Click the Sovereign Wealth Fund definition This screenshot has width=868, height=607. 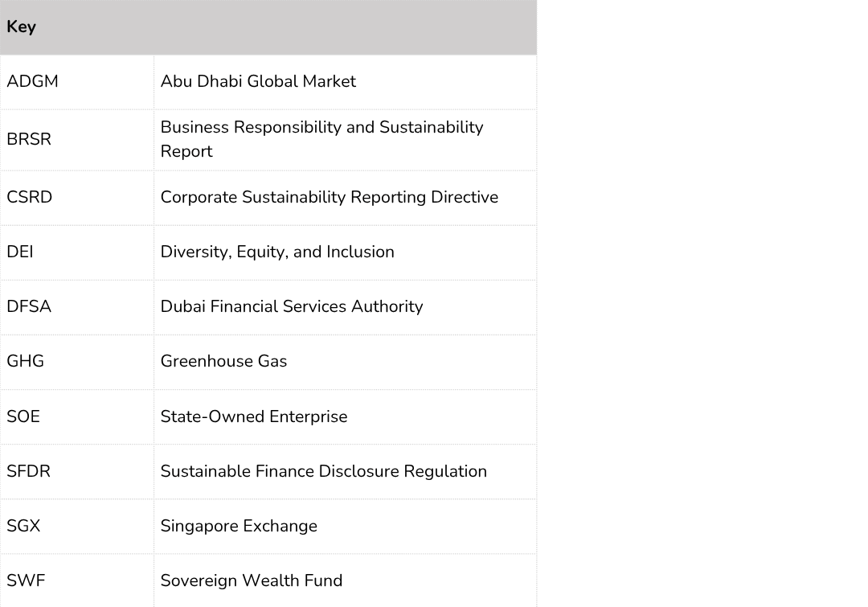coord(252,580)
